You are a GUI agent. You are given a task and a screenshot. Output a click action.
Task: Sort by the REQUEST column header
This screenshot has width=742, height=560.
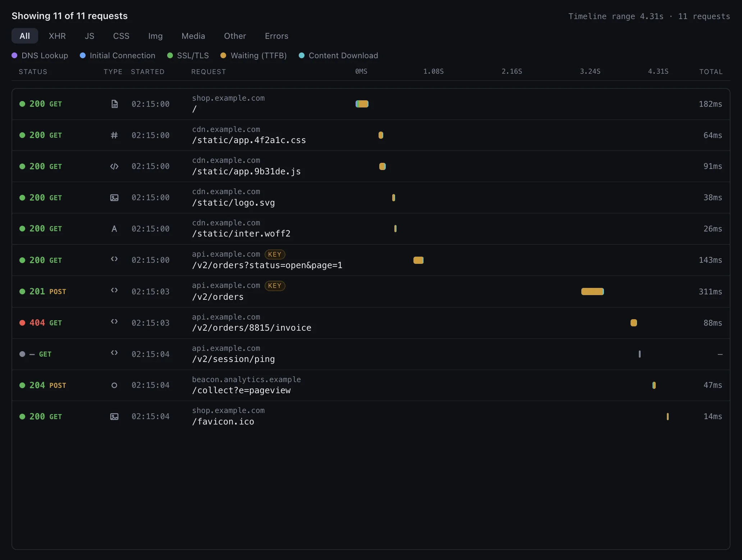(x=209, y=72)
